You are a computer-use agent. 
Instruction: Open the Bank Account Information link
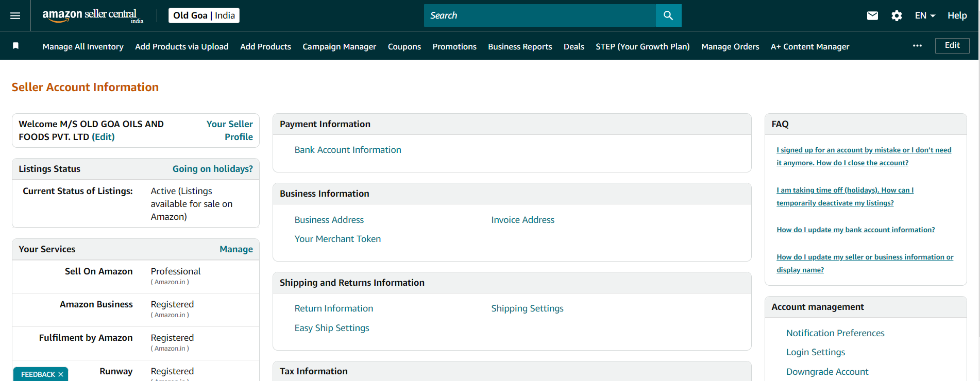[x=348, y=150]
